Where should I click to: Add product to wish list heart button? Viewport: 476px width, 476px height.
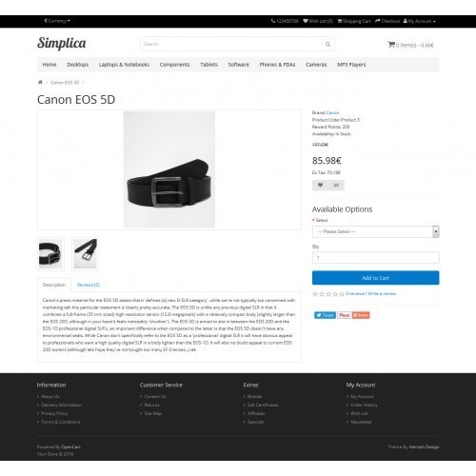coord(320,186)
